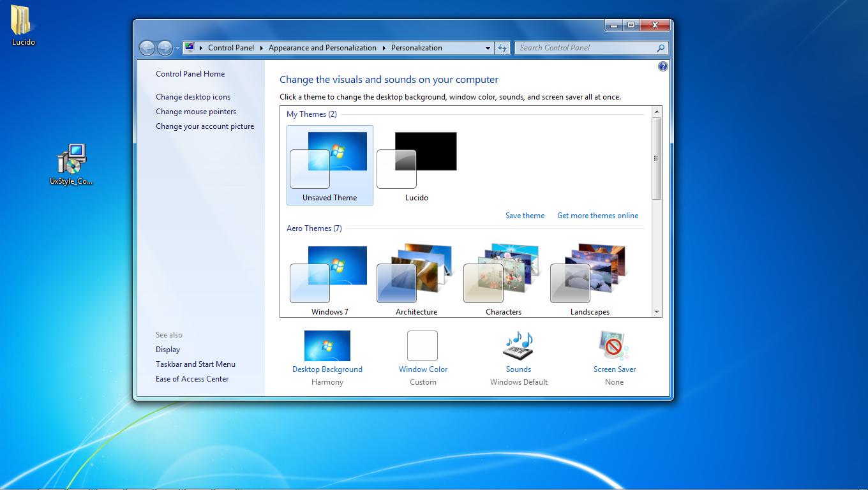Open the Sounds icon with music notes
The height and width of the screenshot is (490, 868).
518,346
